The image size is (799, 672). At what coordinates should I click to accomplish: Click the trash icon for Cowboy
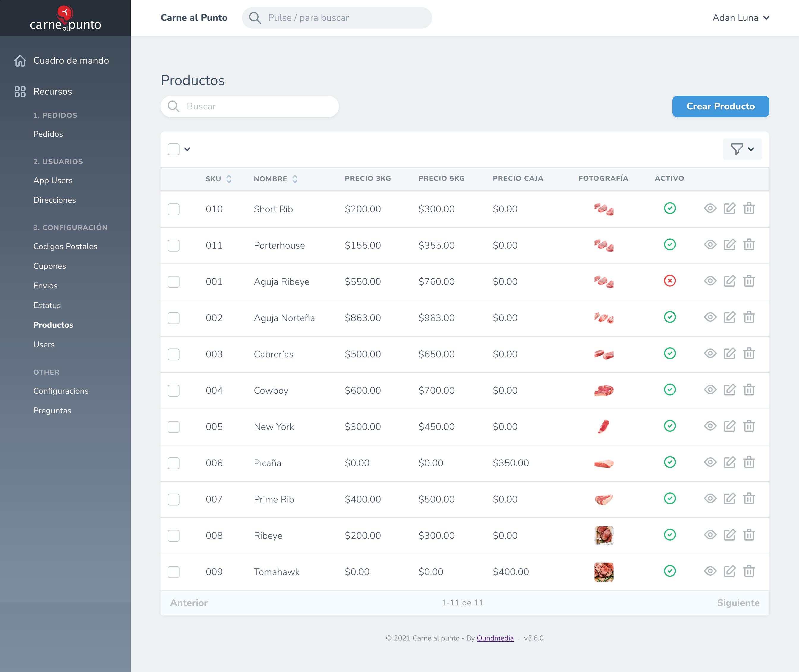pyautogui.click(x=749, y=390)
